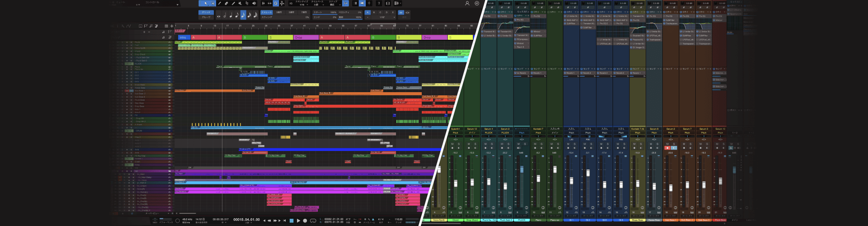Select the half-note quantize value
This screenshot has height=226, width=868.
[225, 15]
